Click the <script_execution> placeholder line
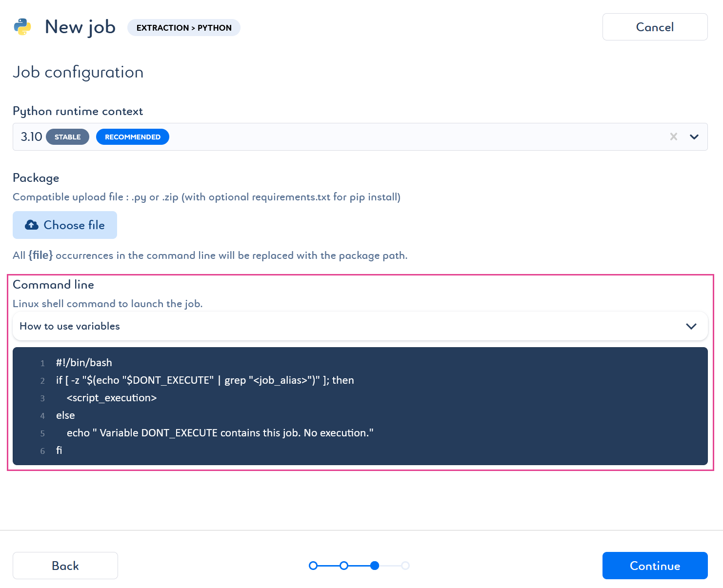Image resolution: width=723 pixels, height=588 pixels. 112,398
